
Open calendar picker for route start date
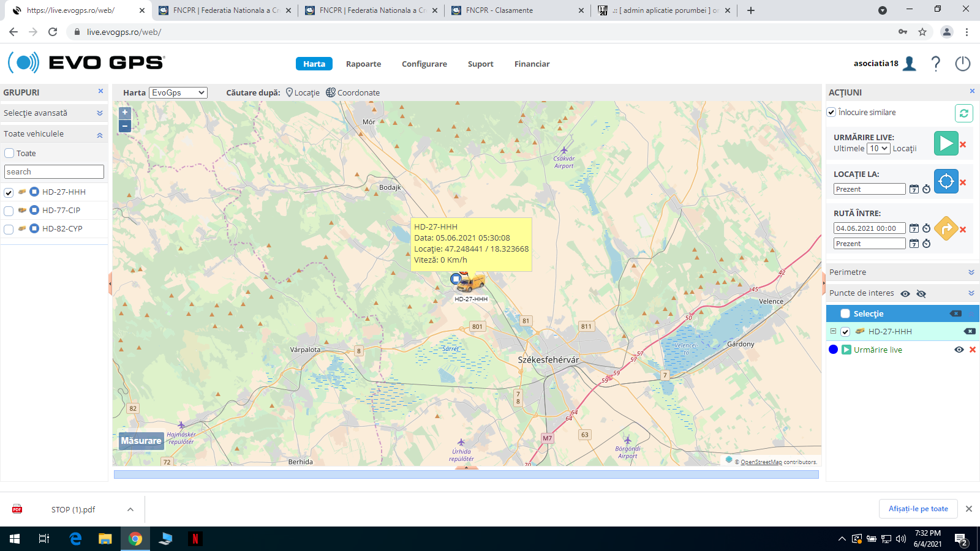click(914, 228)
